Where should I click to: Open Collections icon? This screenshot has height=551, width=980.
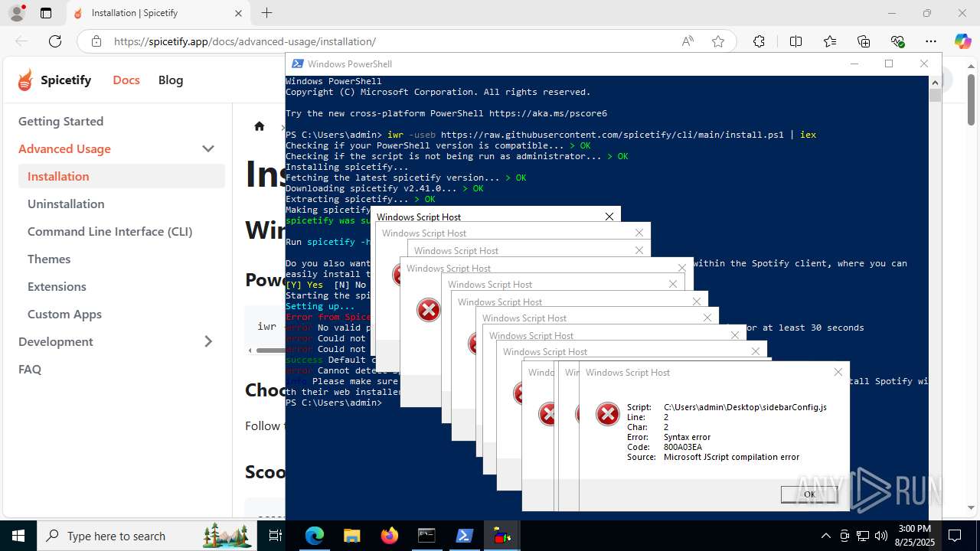[x=864, y=41]
